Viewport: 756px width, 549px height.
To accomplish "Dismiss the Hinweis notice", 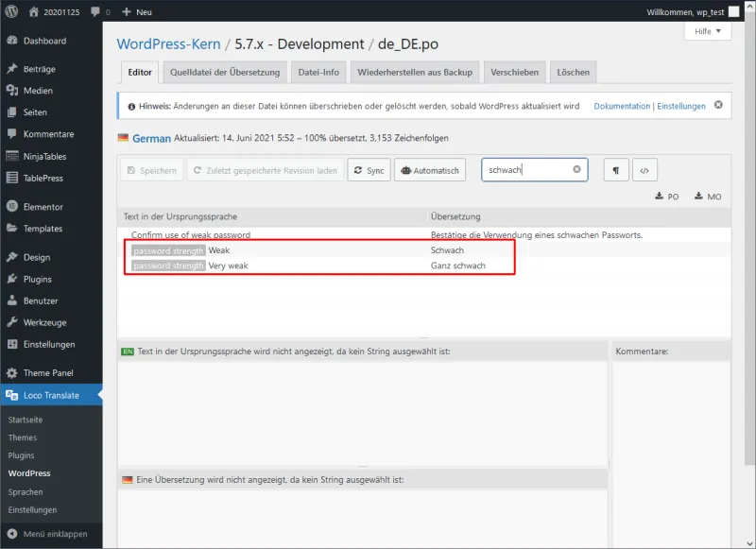I will coord(718,105).
